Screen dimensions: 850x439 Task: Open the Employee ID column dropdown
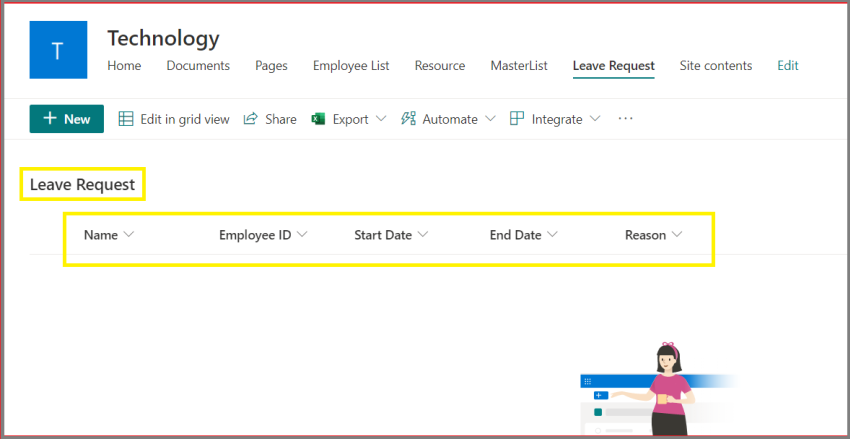point(302,235)
